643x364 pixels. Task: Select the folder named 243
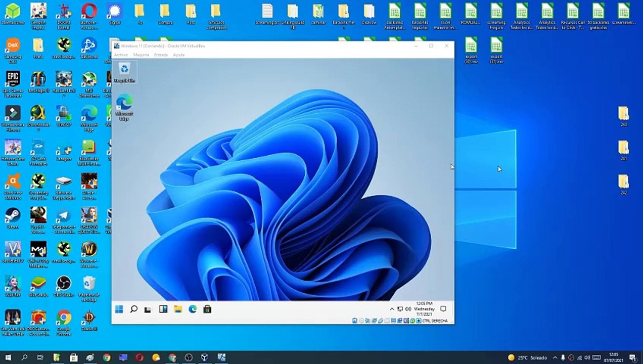click(624, 116)
